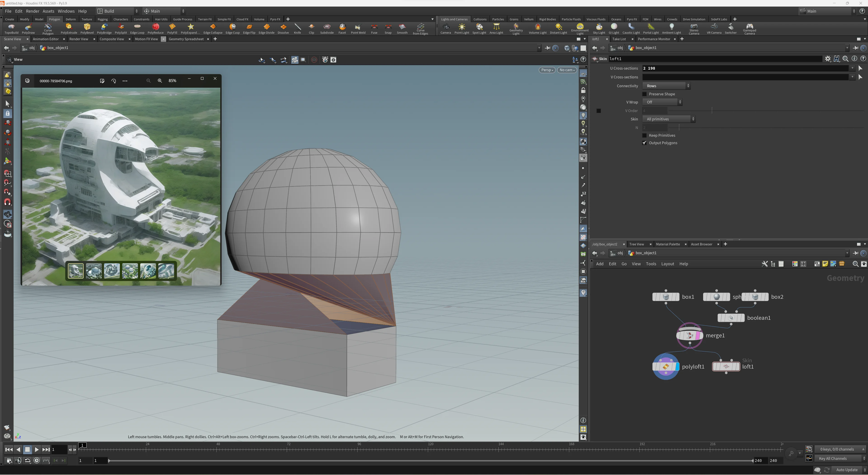This screenshot has height=475, width=868.
Task: Open the Connectivity Rows dropdown
Action: point(666,86)
